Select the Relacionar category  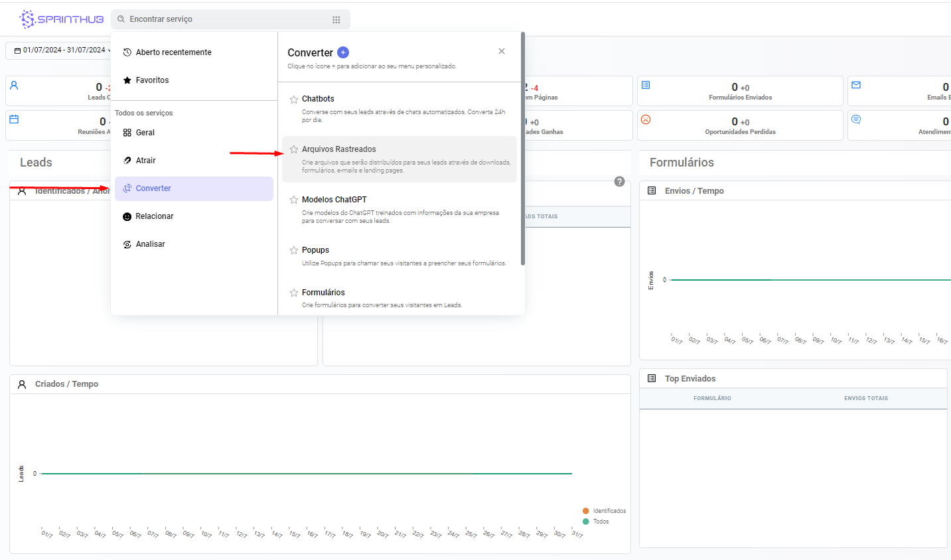pos(154,216)
